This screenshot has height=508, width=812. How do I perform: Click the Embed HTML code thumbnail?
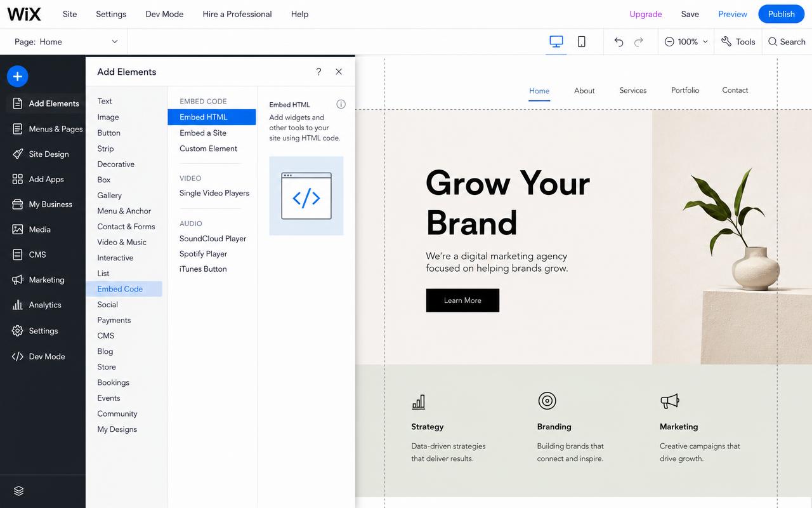[x=306, y=196]
